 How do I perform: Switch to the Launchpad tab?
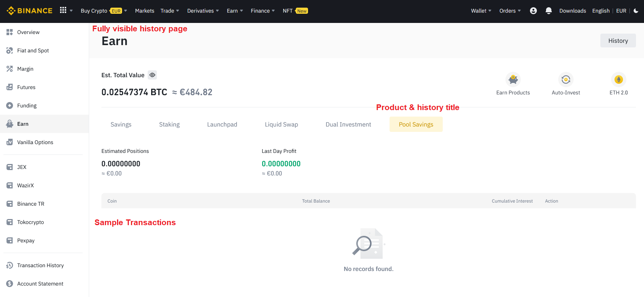coord(222,124)
